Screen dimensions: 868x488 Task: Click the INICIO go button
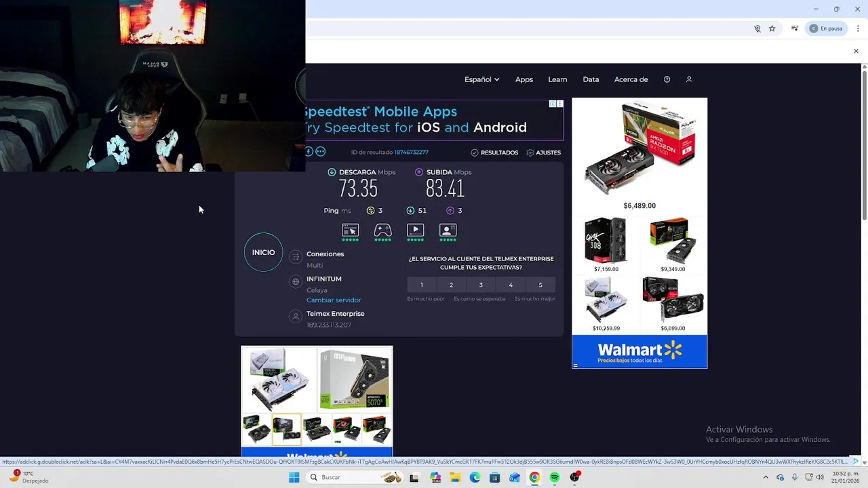(264, 252)
